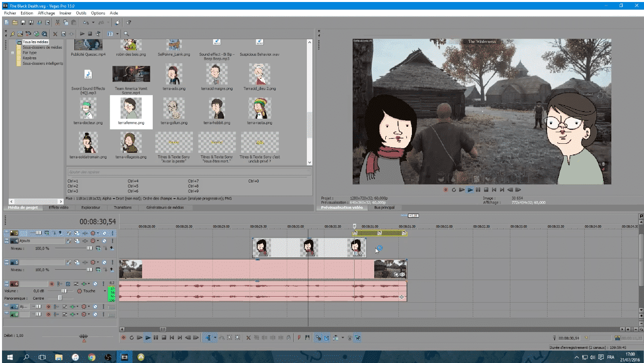Open the Touche automation mode dropdown
Image resolution: width=644 pixels, height=363 pixels.
pyautogui.click(x=105, y=291)
